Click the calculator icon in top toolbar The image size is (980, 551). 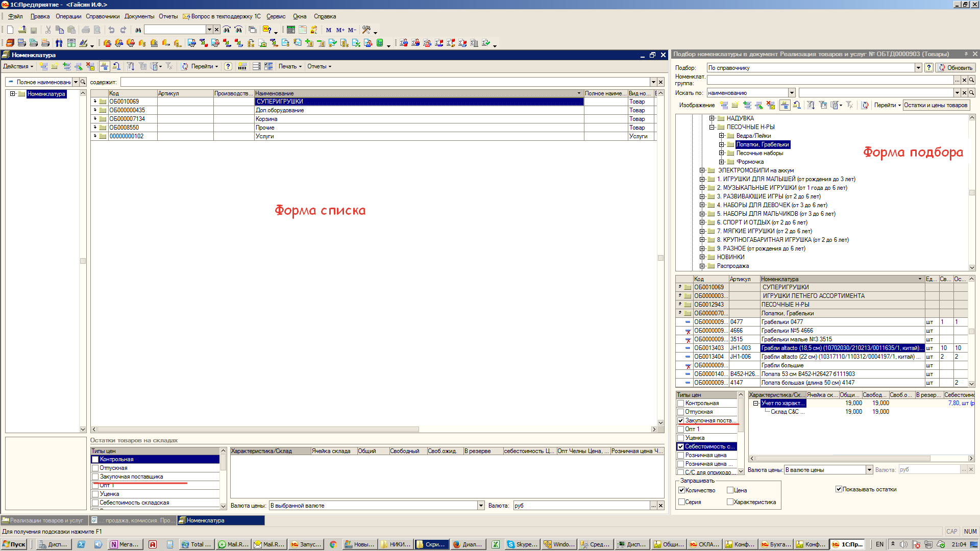tap(291, 30)
